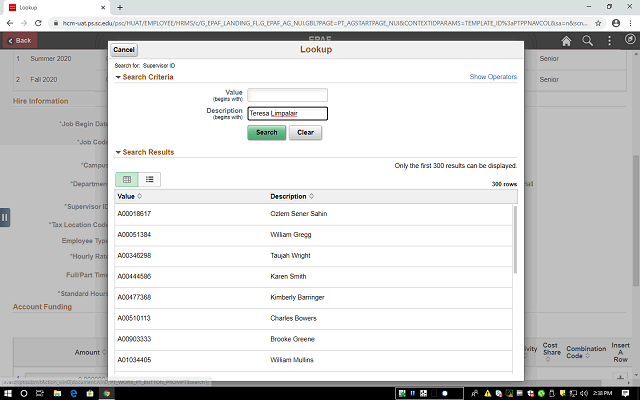Select value A01034405
Screen dimensions: 640x400
point(134,360)
